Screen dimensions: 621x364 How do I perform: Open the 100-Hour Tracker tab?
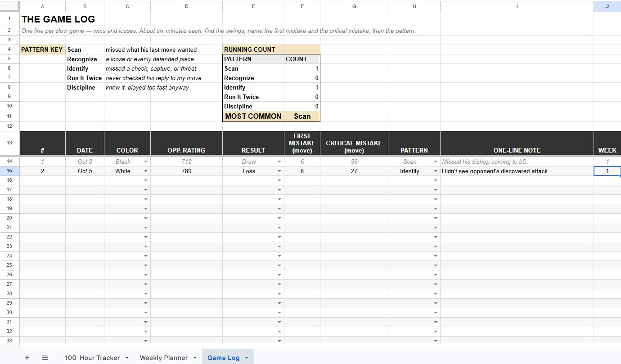point(92,358)
